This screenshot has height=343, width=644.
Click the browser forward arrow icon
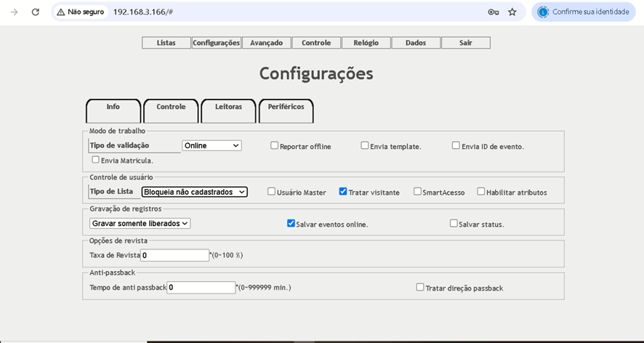tap(14, 12)
